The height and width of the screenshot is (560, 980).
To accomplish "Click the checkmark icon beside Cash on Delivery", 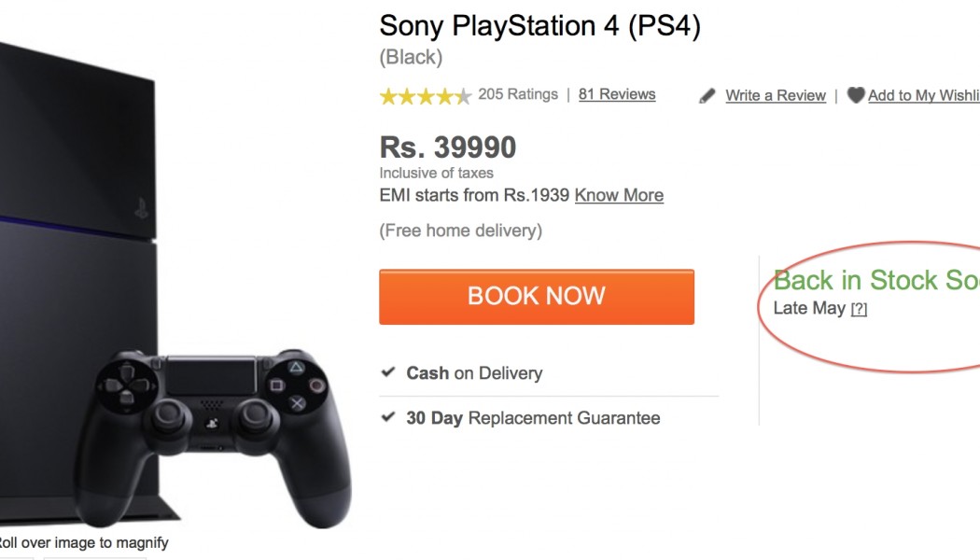I will [x=388, y=372].
